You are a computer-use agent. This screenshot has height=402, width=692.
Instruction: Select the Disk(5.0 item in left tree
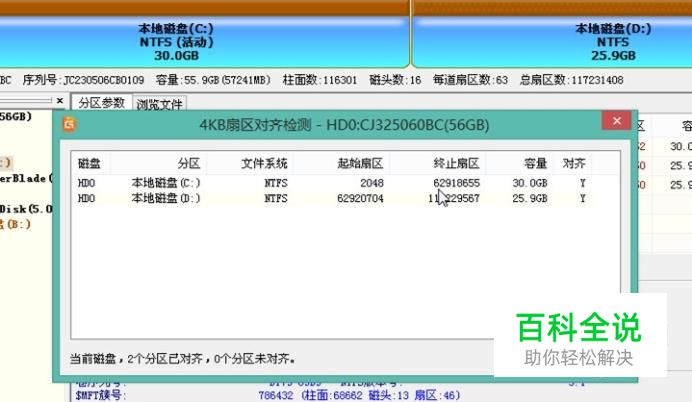(26, 208)
